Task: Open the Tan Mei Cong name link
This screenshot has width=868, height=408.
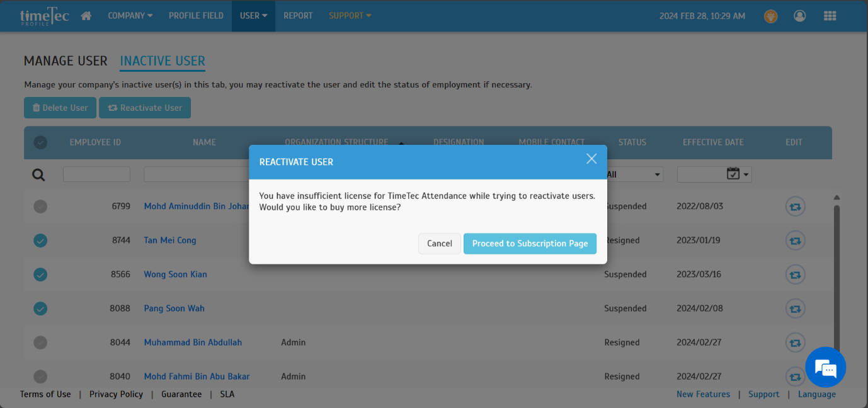Action: tap(170, 241)
